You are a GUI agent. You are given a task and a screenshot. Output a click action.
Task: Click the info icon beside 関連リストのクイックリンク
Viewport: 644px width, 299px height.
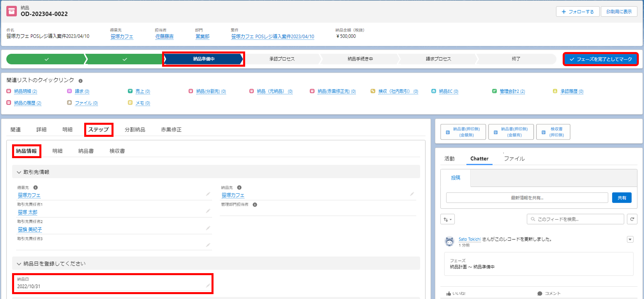pos(80,81)
